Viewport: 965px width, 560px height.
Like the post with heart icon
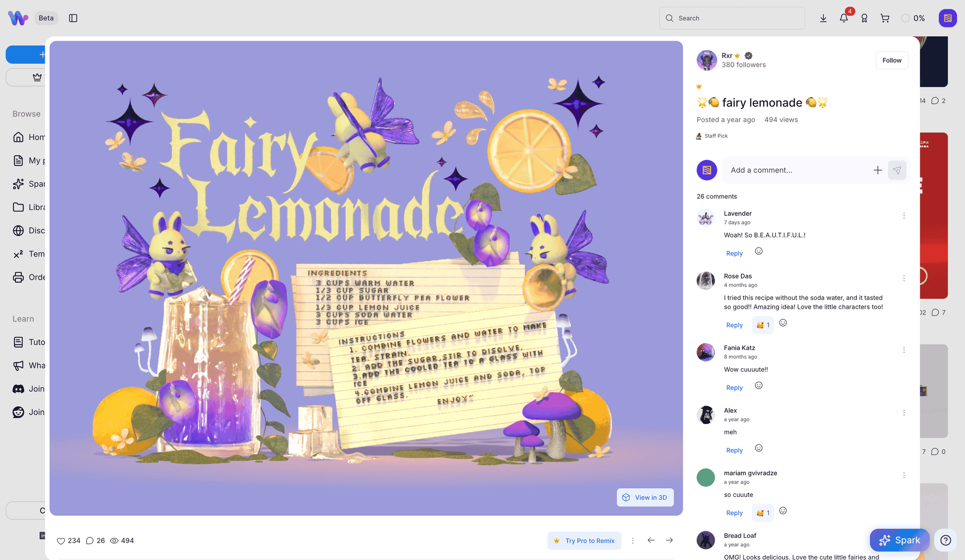(61, 541)
